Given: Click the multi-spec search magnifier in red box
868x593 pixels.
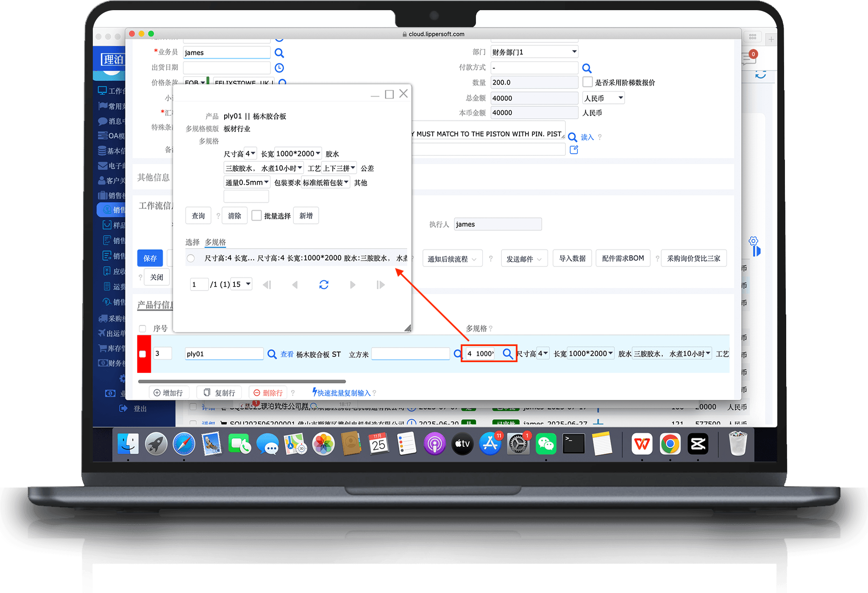Looking at the screenshot, I should point(507,353).
